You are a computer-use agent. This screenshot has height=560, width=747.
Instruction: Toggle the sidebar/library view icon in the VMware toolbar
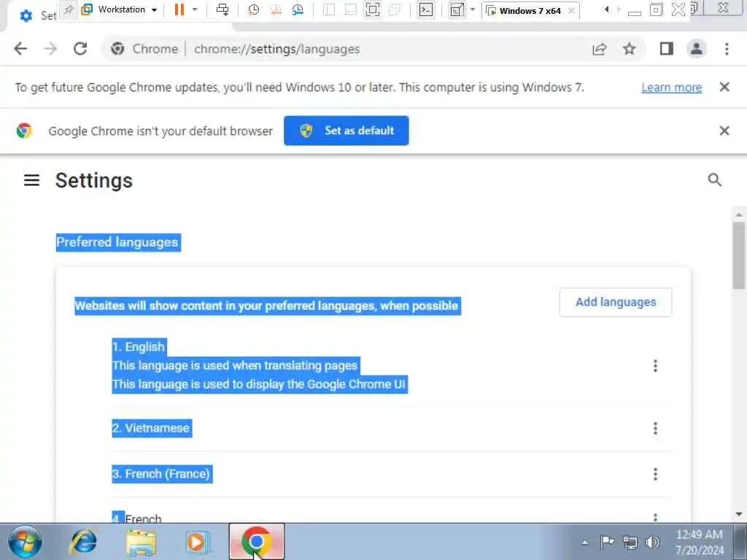[329, 9]
